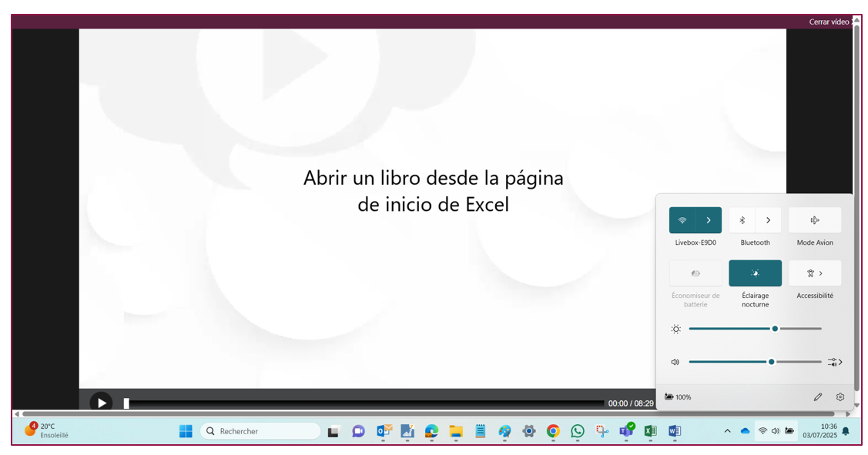Viewport: 868px width, 455px height.
Task: Click the Wi-Fi system tray icon
Action: coord(762,430)
